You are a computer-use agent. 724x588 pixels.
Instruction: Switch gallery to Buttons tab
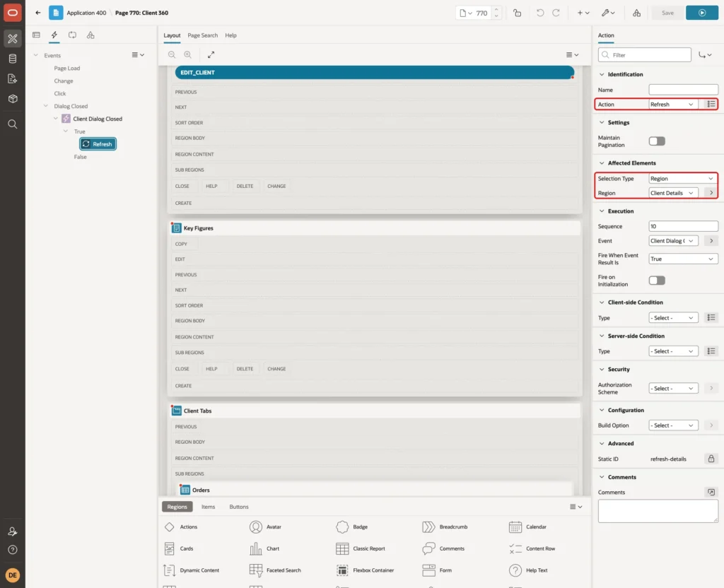(239, 507)
